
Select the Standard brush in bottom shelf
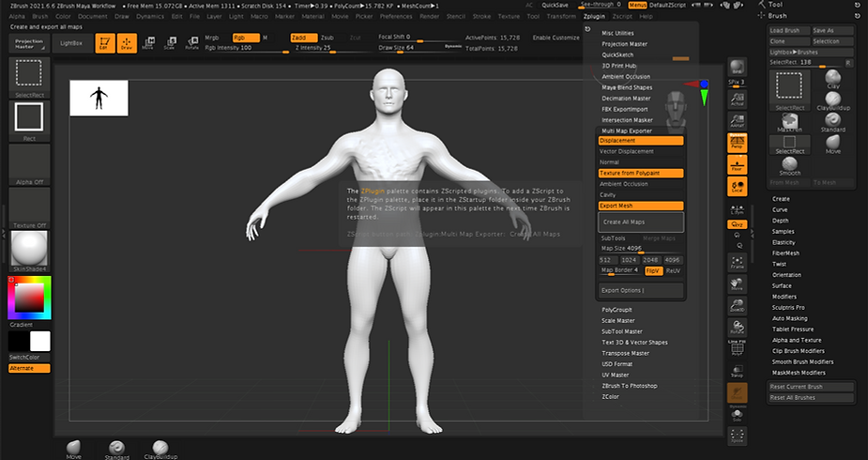click(116, 450)
